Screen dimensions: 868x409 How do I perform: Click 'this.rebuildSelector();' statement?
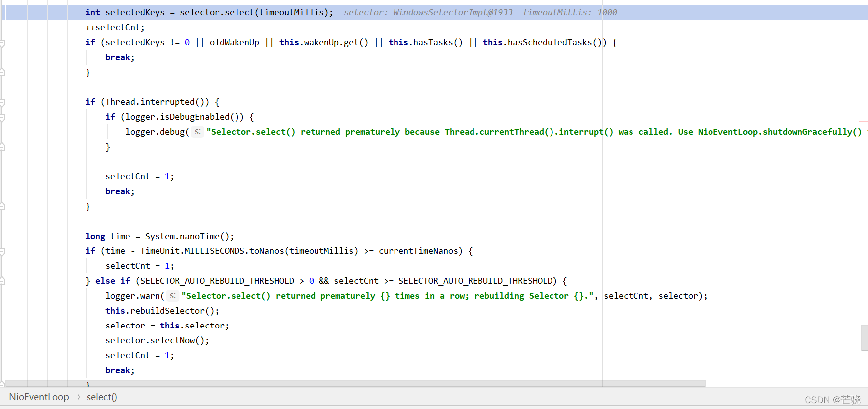tap(162, 311)
